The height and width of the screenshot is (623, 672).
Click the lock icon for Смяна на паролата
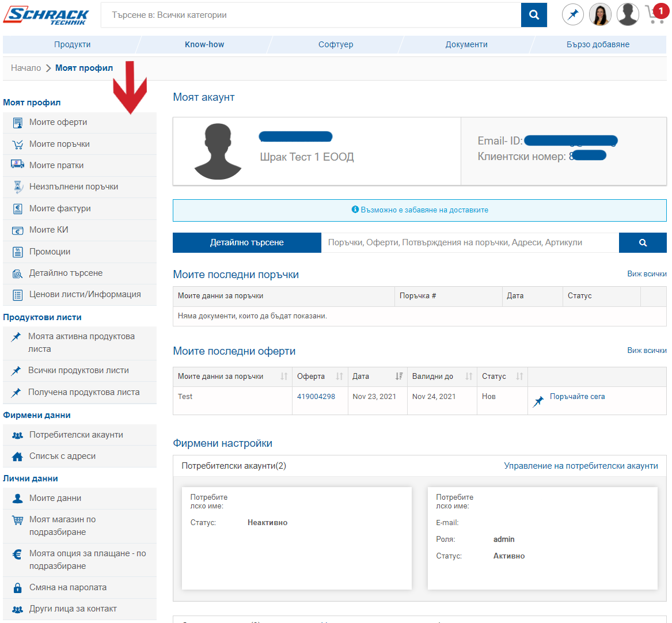(x=17, y=588)
